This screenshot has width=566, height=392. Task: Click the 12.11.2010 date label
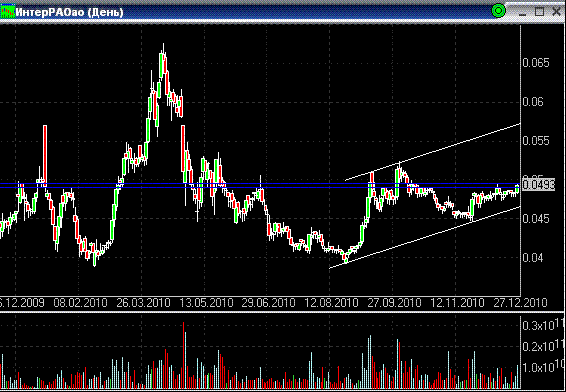pos(457,302)
